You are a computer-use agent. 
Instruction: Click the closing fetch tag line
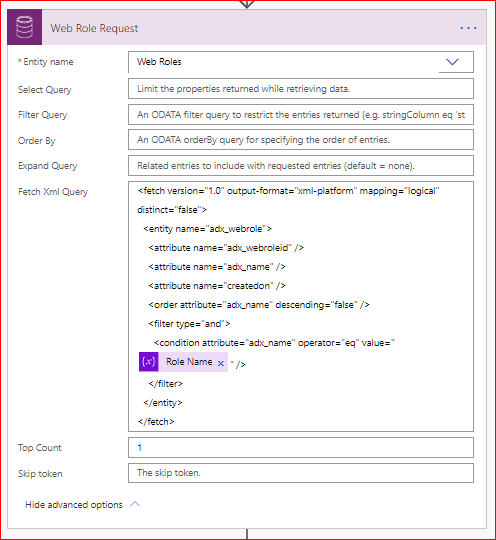tap(156, 422)
